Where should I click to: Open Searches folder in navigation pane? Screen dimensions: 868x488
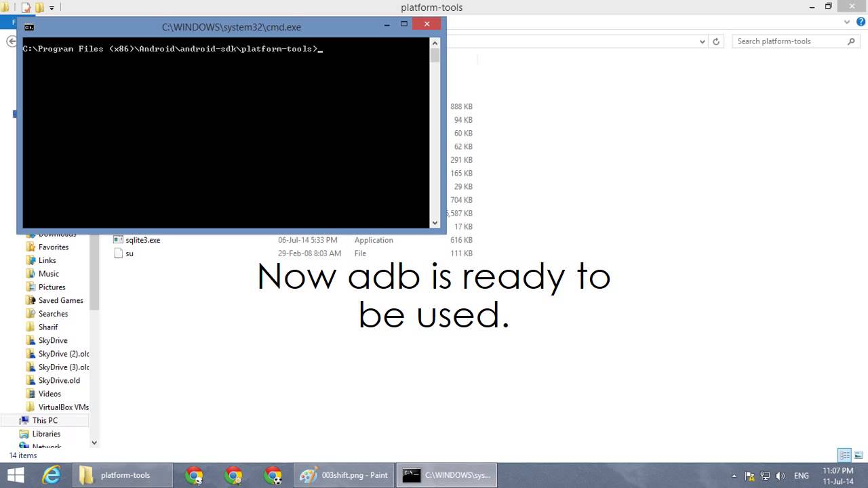click(x=53, y=314)
